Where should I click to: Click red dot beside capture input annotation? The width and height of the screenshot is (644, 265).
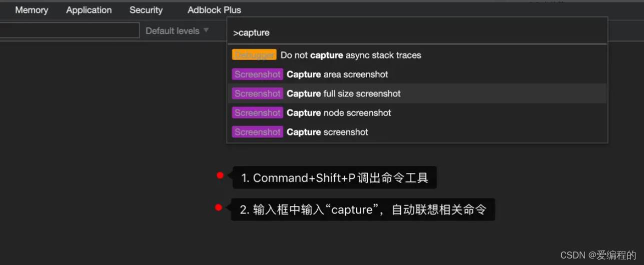point(218,207)
